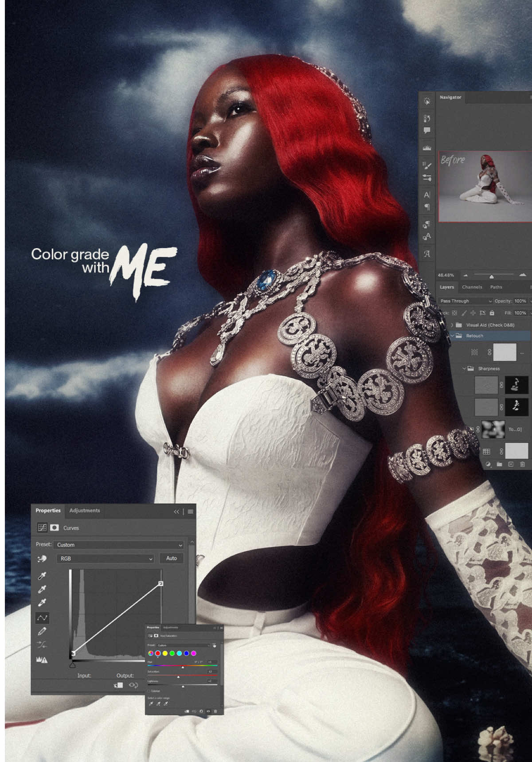Select the black point eyedropper in Curves

coord(42,576)
